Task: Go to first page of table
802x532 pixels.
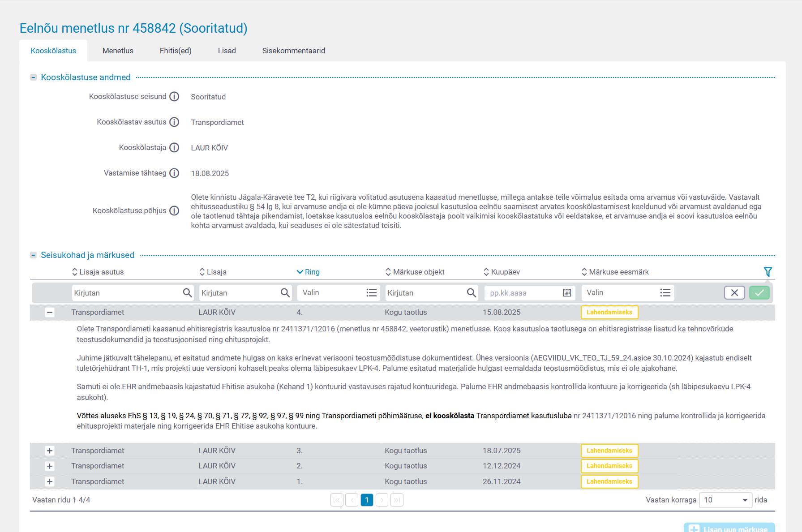Action: 337,500
